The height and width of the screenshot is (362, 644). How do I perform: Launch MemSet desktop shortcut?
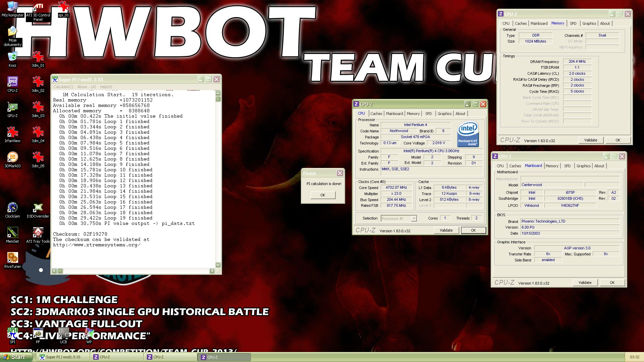point(12,235)
